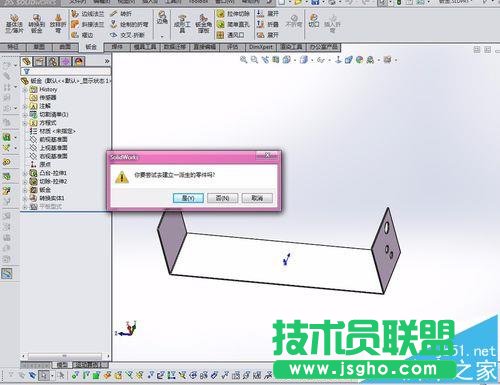The image size is (500, 385).
Task: Click the feature tree filter field
Action: [65, 71]
